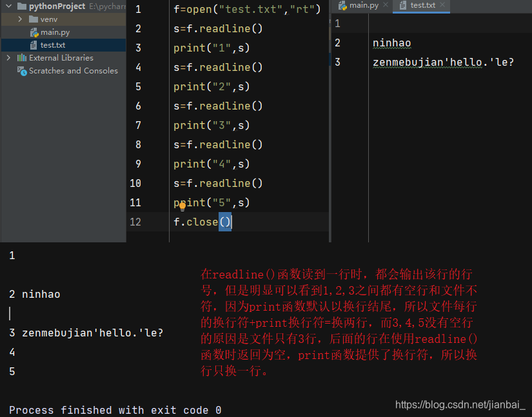Screen dimensions: 532x417
Task: Click console output line "3 zenmebujian'hello.'le?"
Action: tap(86, 333)
